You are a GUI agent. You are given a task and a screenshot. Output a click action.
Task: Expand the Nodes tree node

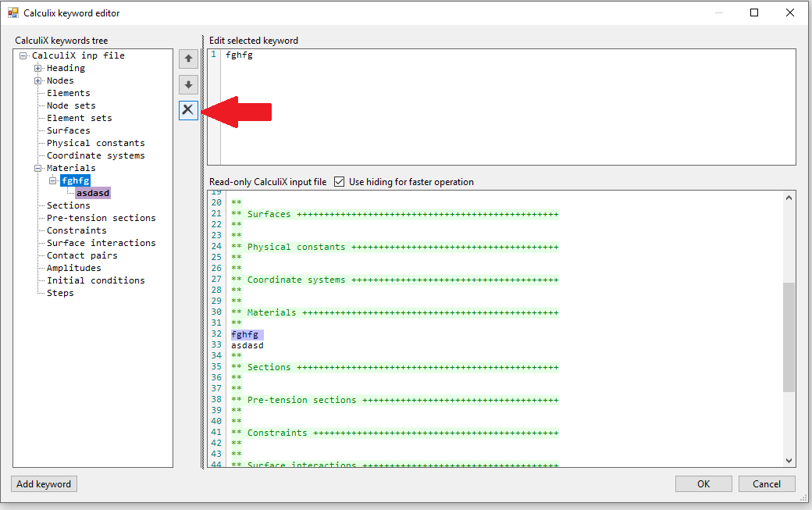pyautogui.click(x=37, y=80)
